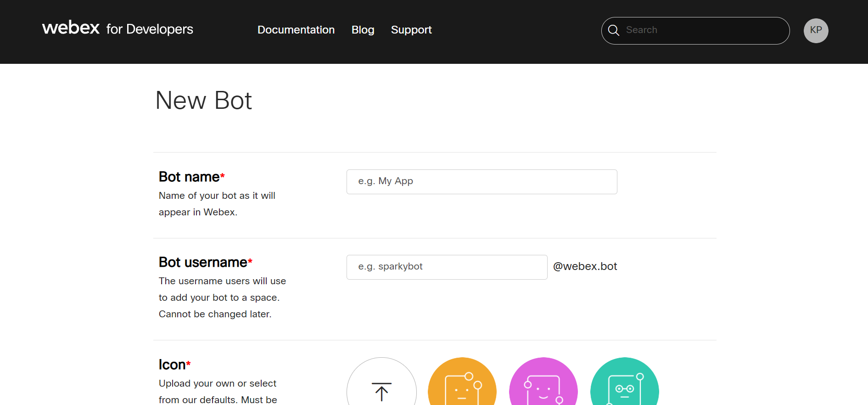The image size is (868, 405).
Task: Open the Documentation menu item
Action: pyautogui.click(x=296, y=30)
